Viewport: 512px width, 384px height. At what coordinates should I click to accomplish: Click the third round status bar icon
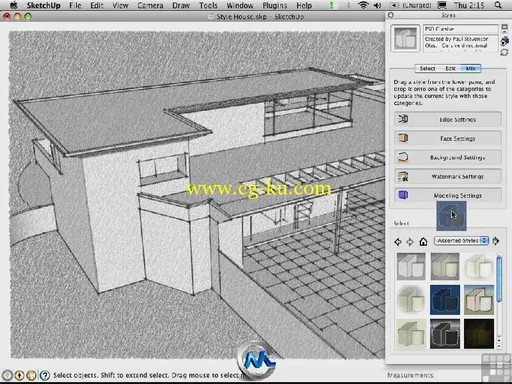31,375
